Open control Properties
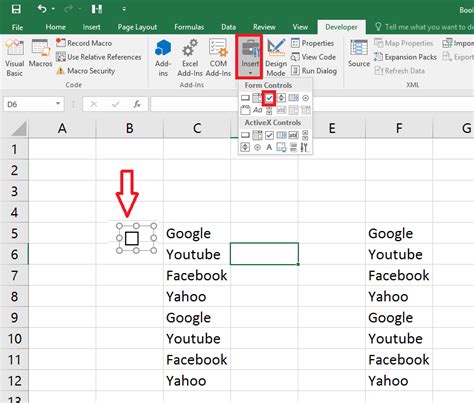Screen dimensions: 474x403 tap(312, 43)
